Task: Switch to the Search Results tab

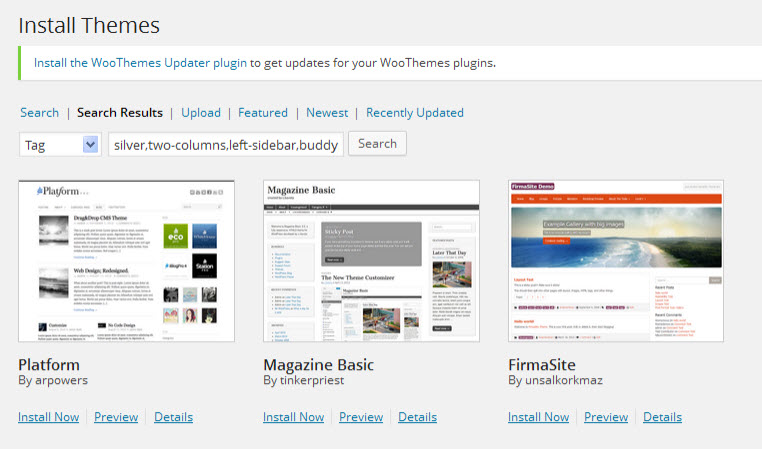Action: click(120, 113)
